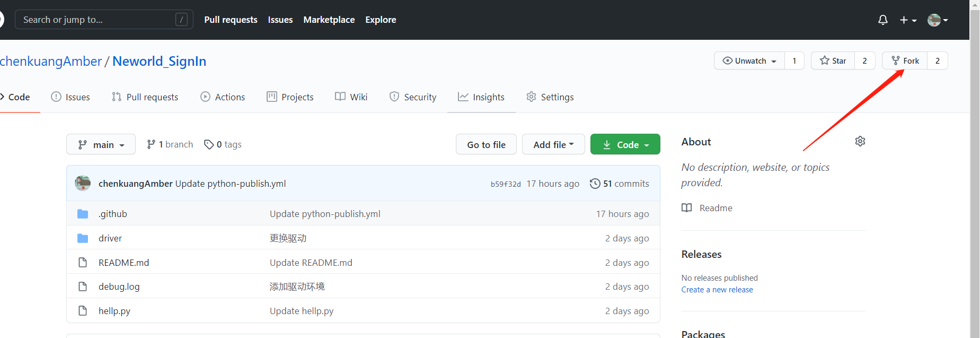Click 17 hours ago timestamp in commit header
This screenshot has height=338, width=980.
tap(553, 184)
